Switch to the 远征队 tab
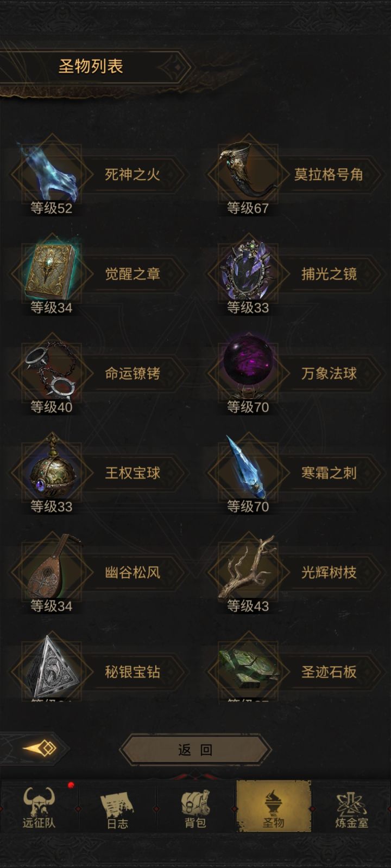The image size is (391, 868). (39, 808)
